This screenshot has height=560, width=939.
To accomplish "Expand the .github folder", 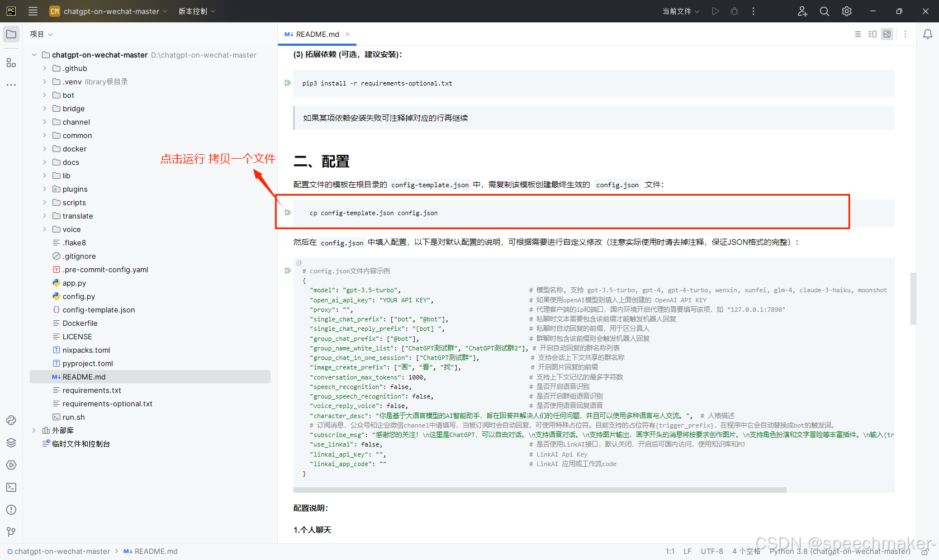I will (x=45, y=68).
